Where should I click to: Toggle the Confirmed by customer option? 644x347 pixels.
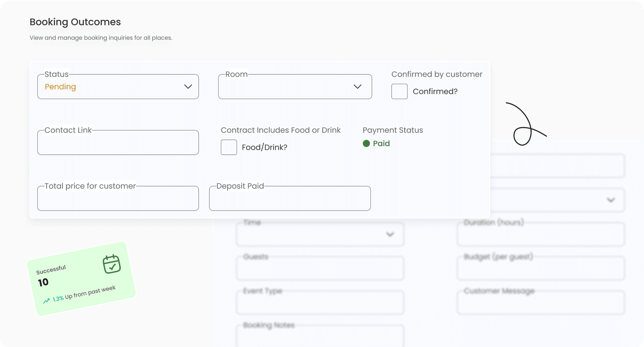click(x=399, y=91)
